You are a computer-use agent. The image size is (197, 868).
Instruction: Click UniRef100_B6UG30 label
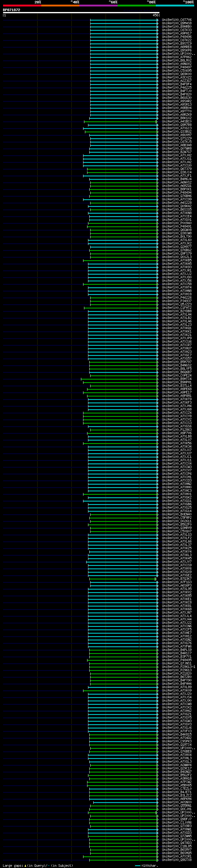point(176,98)
